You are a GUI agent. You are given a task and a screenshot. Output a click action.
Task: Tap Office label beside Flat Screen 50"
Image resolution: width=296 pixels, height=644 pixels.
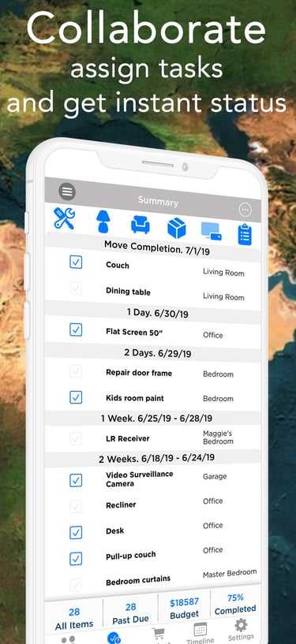coord(213,335)
